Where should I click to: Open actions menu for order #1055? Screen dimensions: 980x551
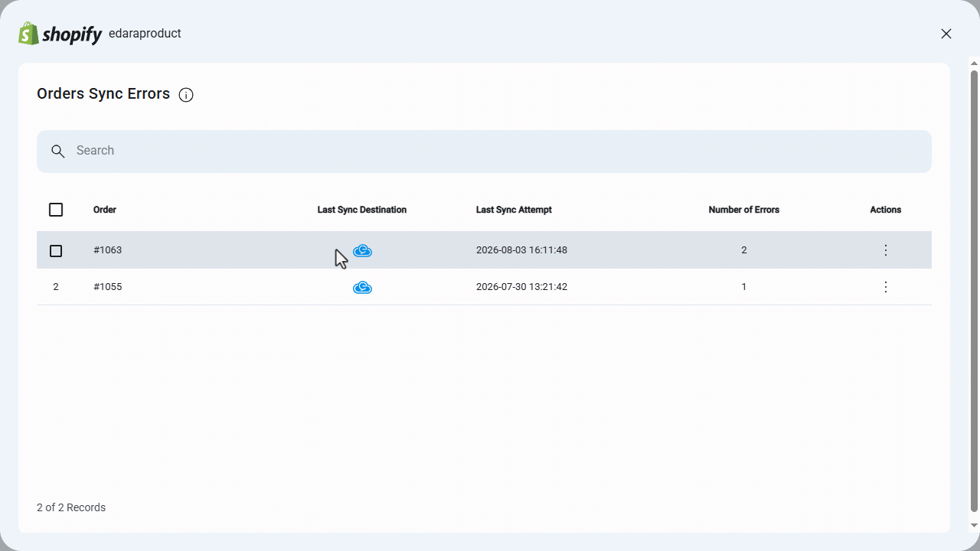886,287
